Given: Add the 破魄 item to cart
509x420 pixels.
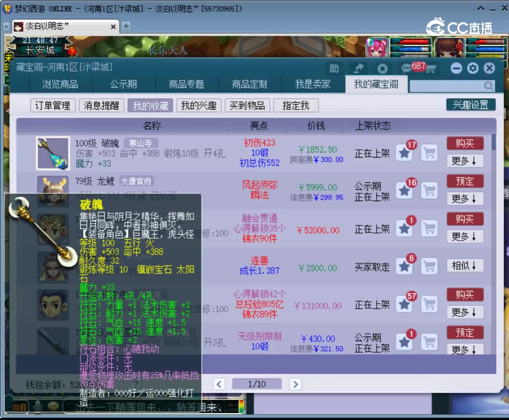Looking at the screenshot, I should click(x=429, y=153).
